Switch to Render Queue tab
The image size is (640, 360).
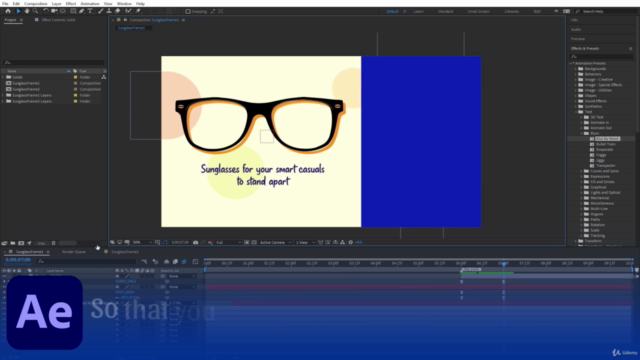click(x=74, y=252)
